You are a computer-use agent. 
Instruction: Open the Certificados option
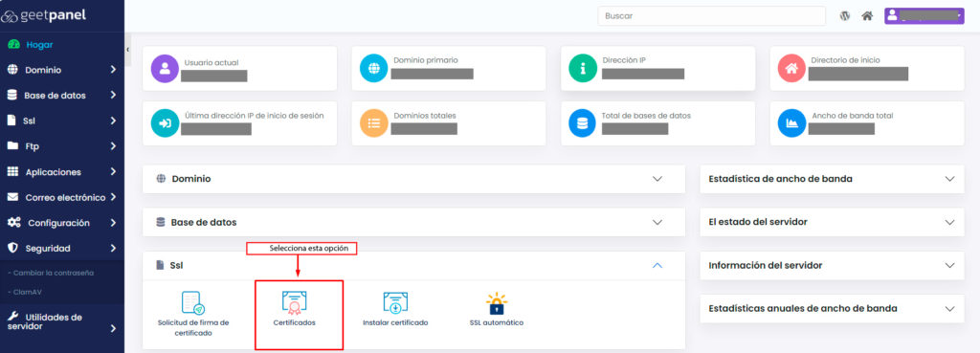295,309
